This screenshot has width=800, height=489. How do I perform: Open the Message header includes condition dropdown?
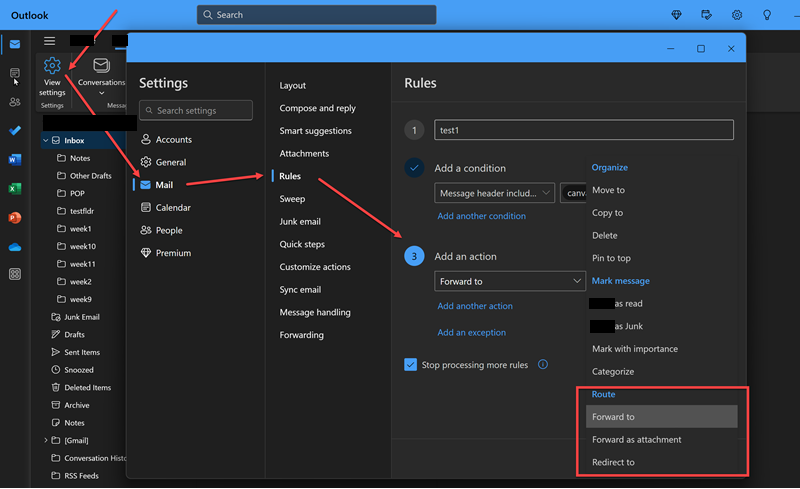pyautogui.click(x=494, y=193)
